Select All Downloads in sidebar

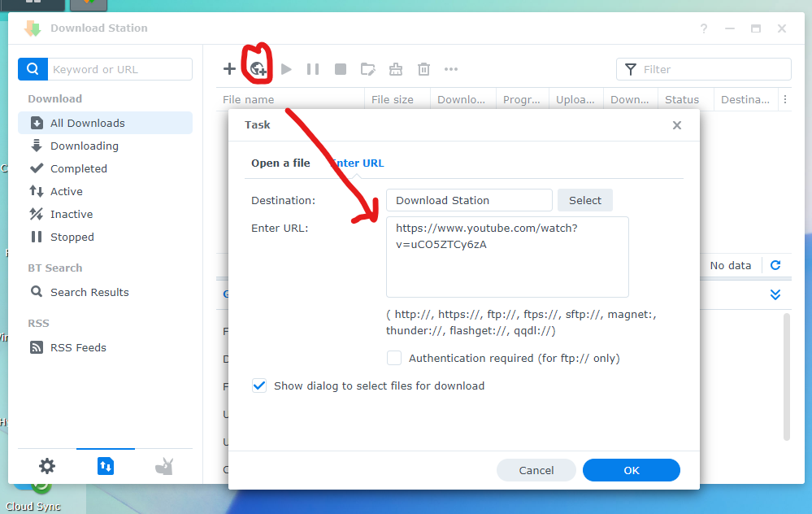coord(105,123)
